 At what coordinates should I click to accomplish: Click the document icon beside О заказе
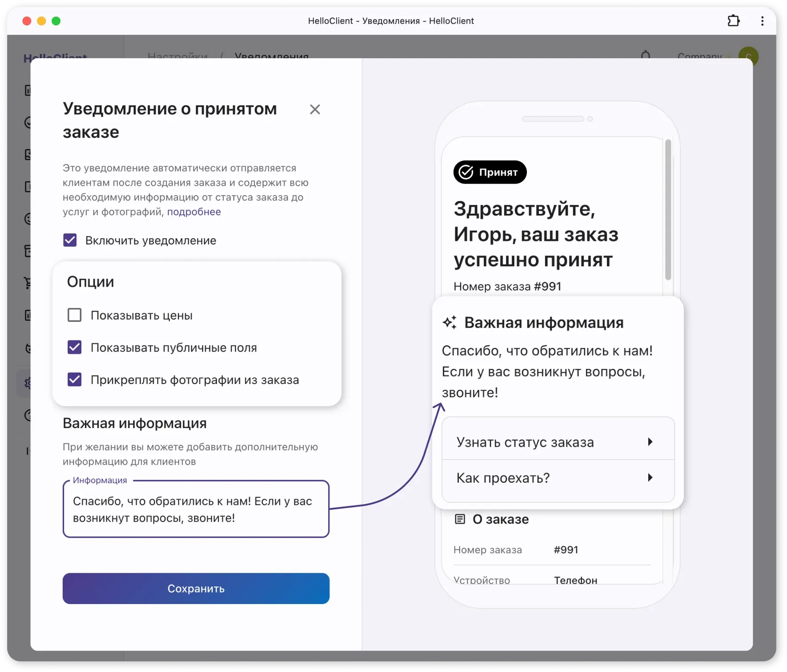point(460,519)
